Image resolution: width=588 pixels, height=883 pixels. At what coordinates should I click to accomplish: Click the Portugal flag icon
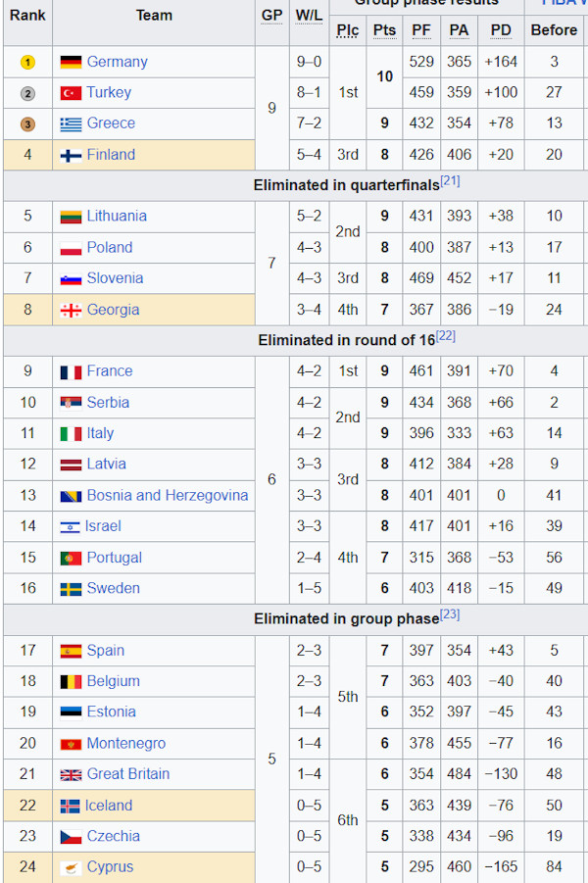[x=71, y=558]
